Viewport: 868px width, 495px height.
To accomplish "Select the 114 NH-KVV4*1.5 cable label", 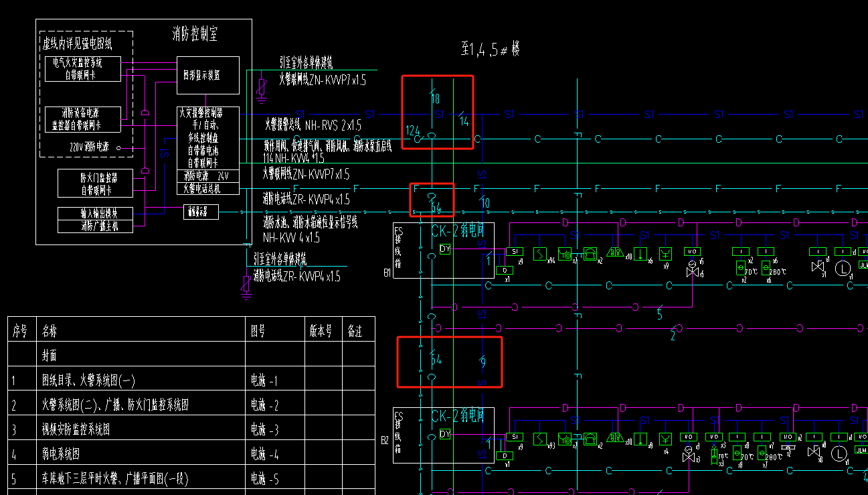I will pyautogui.click(x=294, y=158).
